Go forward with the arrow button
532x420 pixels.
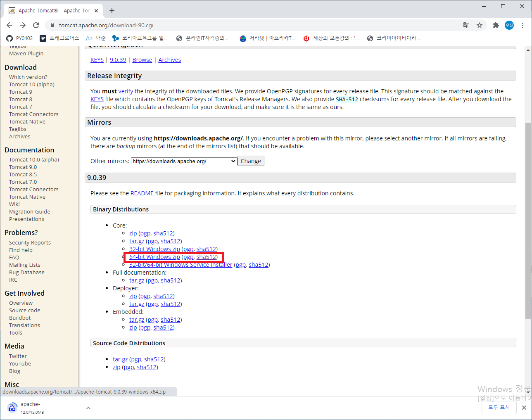[x=23, y=25]
